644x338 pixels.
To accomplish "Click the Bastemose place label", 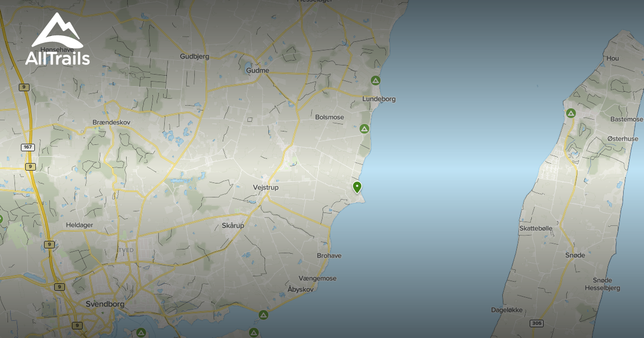I will point(626,119).
